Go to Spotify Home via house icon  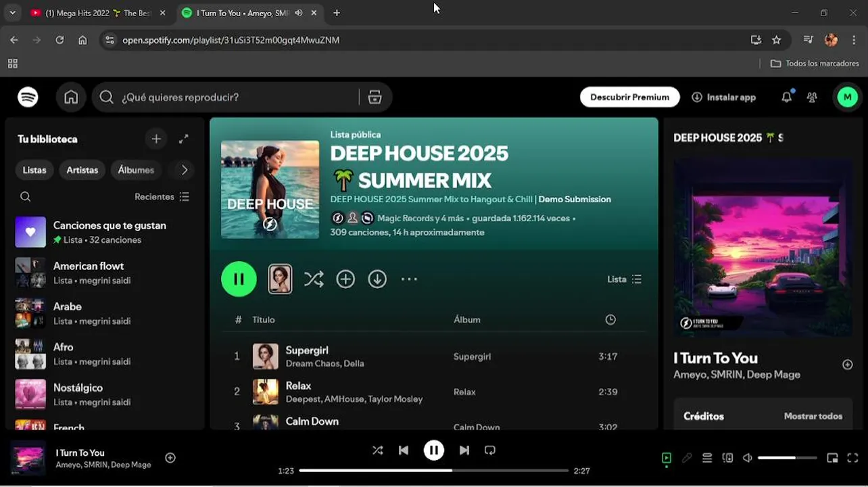pyautogui.click(x=71, y=97)
